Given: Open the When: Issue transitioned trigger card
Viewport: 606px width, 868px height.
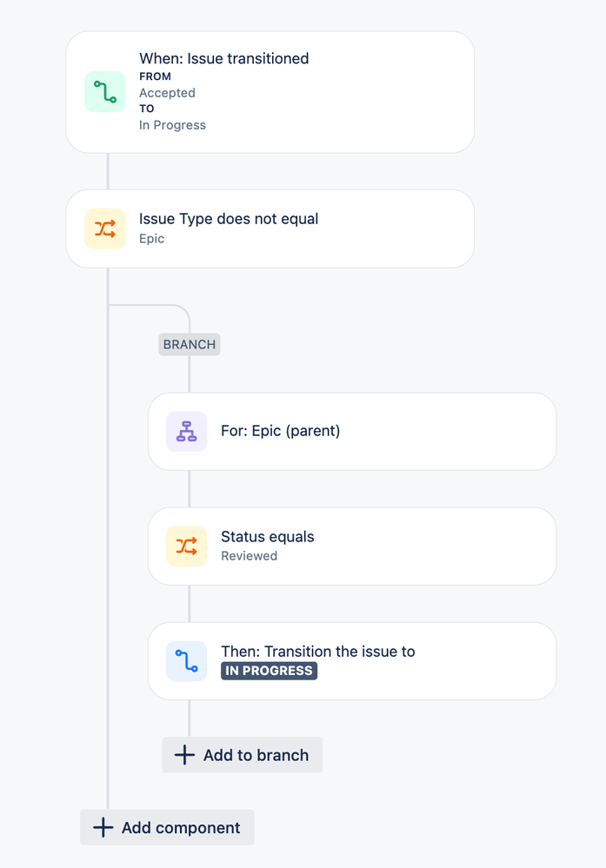Looking at the screenshot, I should 270,91.
